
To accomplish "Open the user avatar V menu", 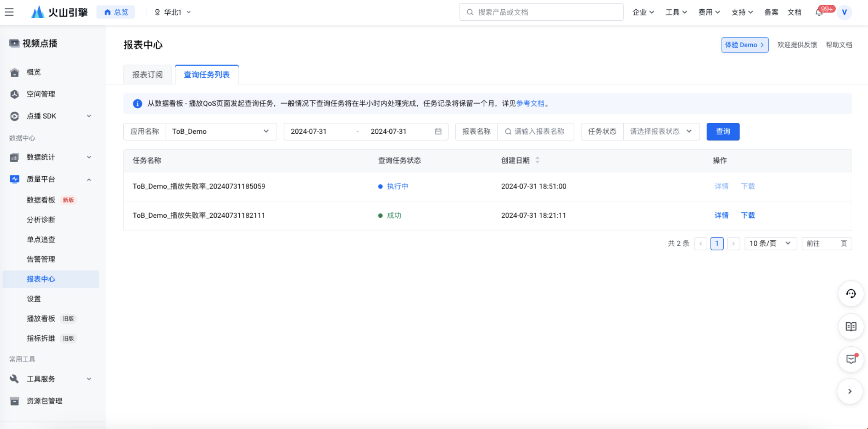I will (x=844, y=12).
